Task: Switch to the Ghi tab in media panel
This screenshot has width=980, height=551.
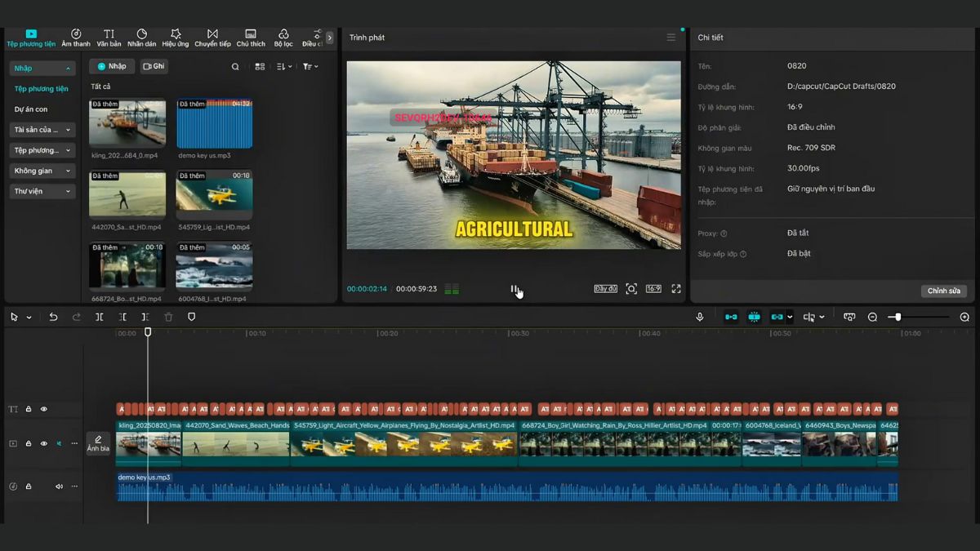Action: [154, 66]
